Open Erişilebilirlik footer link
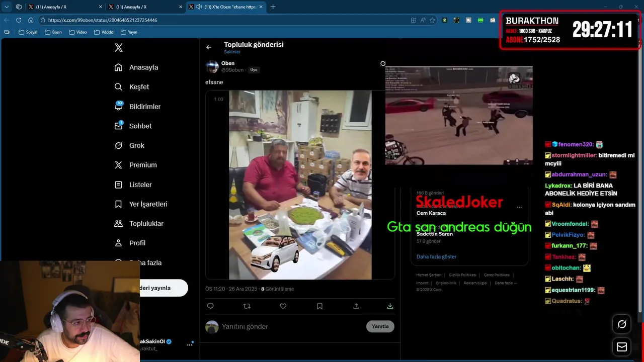The height and width of the screenshot is (362, 644). pos(446,283)
